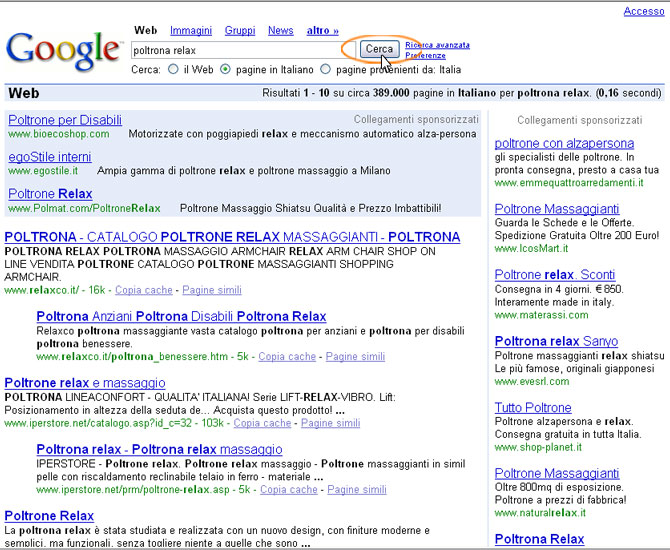Open the Gruppi search tab

240,31
